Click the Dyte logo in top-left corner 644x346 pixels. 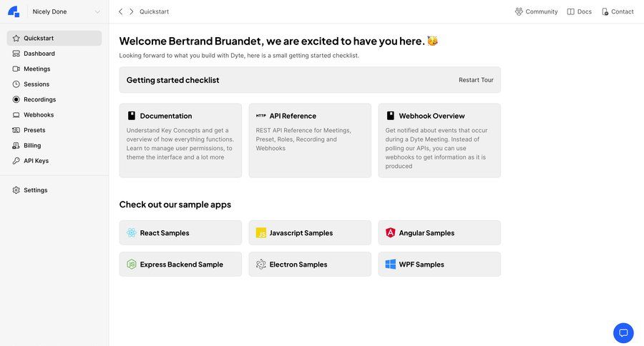coord(14,11)
